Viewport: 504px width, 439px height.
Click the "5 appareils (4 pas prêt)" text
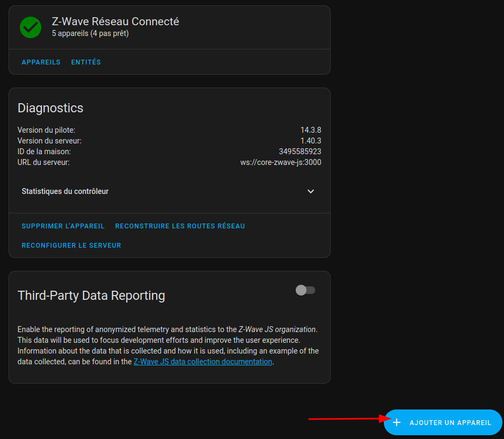point(90,33)
